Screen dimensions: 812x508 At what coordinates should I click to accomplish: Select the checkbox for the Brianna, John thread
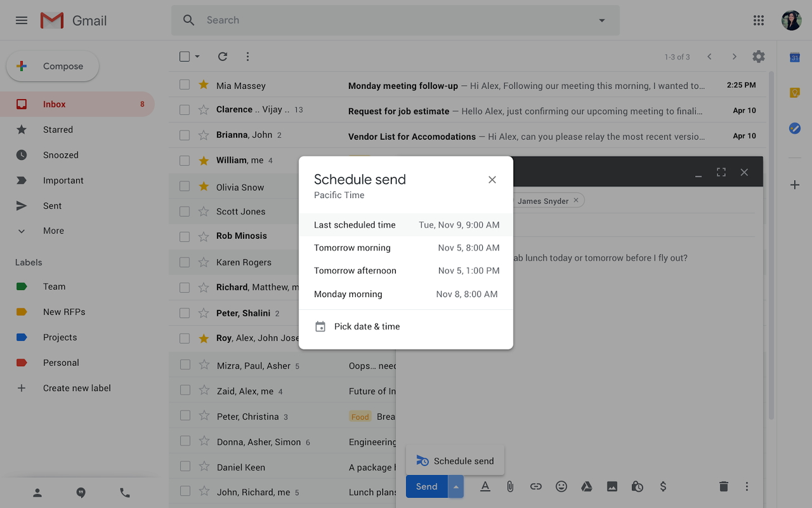185,135
